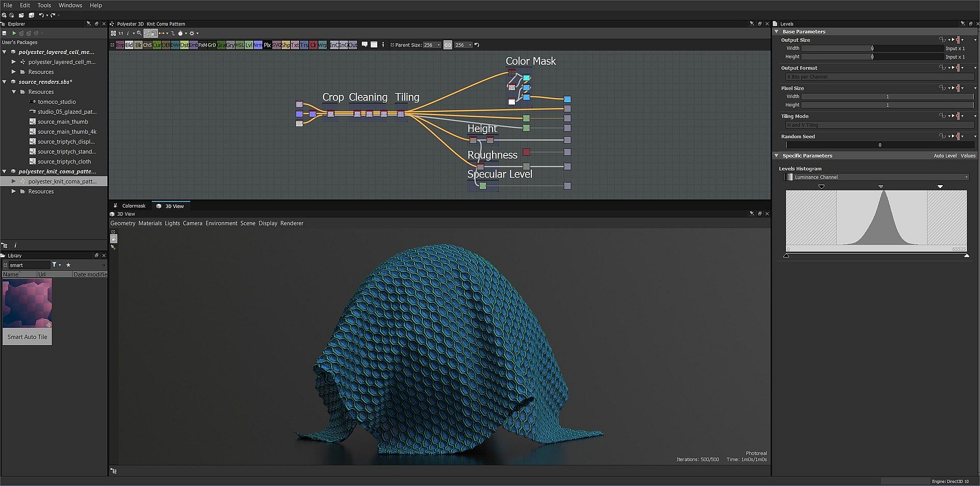Expand the polyester_knit_coma_patt graph item
Viewport: 980px width, 486px height.
[14, 182]
